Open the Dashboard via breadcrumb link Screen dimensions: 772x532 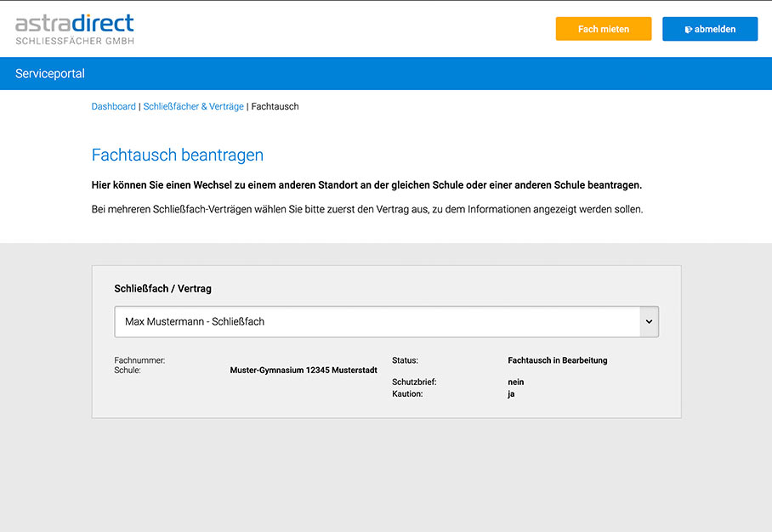pos(113,106)
